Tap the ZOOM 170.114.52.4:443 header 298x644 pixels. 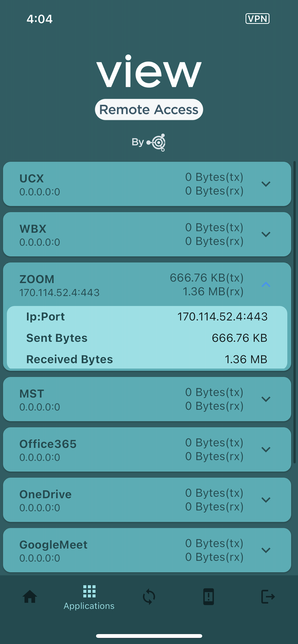coord(147,284)
